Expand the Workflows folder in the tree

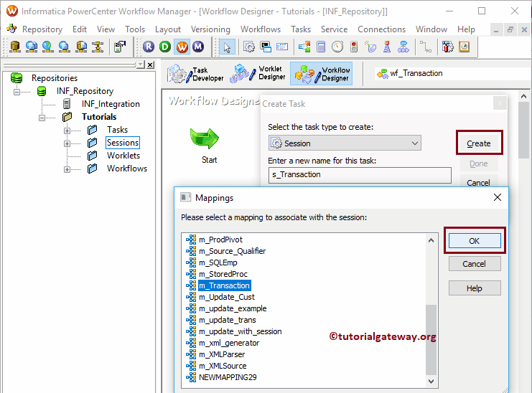(67, 169)
